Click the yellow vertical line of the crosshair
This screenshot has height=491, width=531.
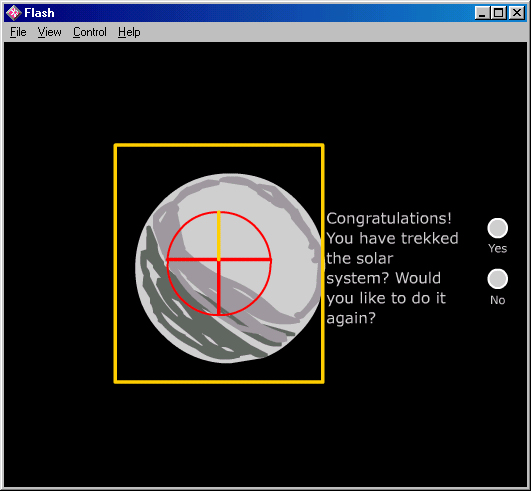pos(219,235)
